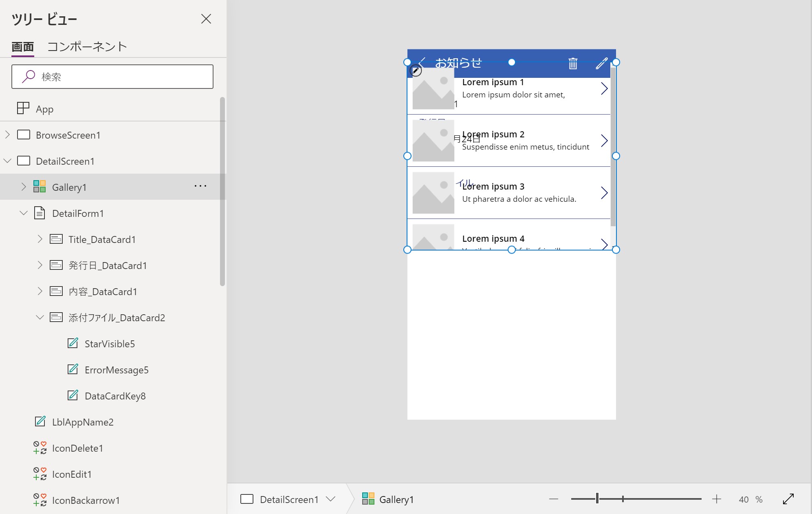The image size is (812, 514).
Task: Select 添付ファイル_DataCard2 in the tree
Action: pos(117,318)
